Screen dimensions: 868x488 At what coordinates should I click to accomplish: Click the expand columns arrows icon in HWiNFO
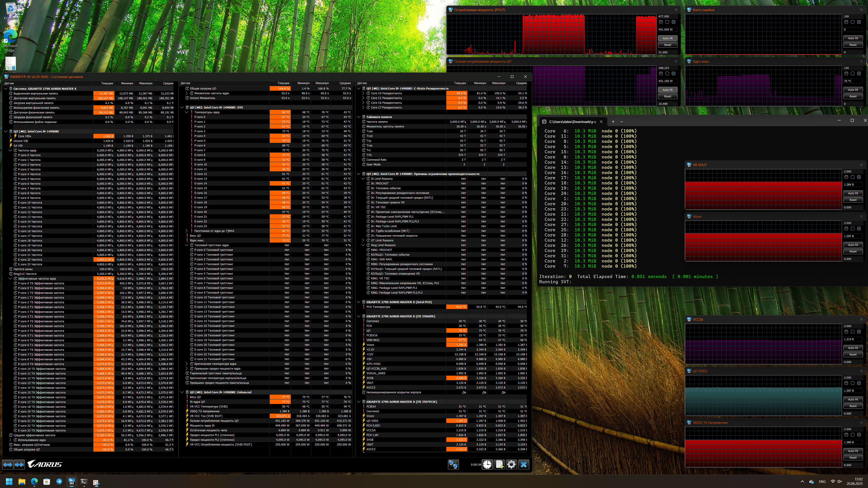point(8,464)
